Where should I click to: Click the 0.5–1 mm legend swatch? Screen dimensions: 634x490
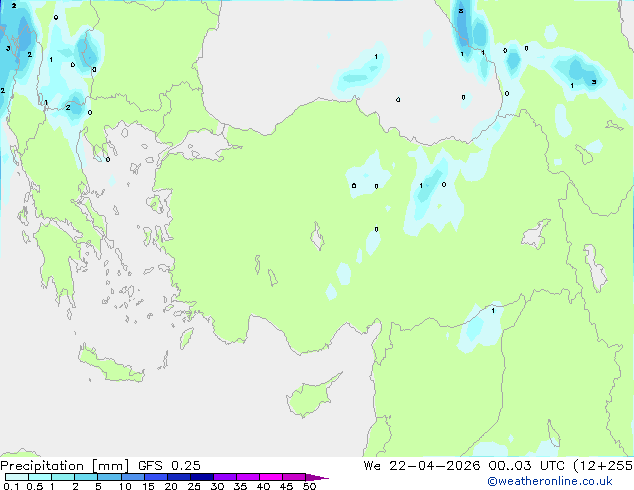[40, 477]
